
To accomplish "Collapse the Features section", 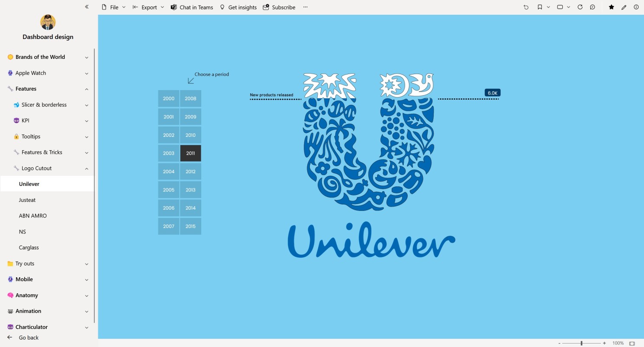I will click(x=87, y=89).
